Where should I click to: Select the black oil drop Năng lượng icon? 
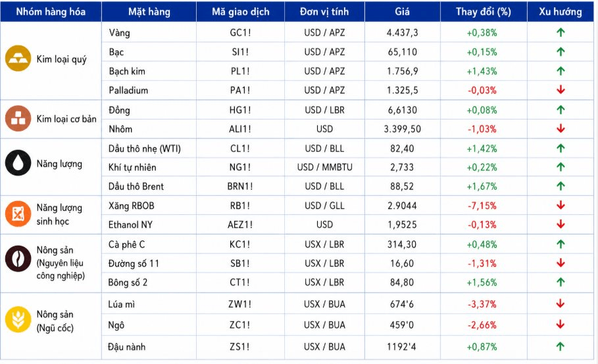click(x=18, y=162)
